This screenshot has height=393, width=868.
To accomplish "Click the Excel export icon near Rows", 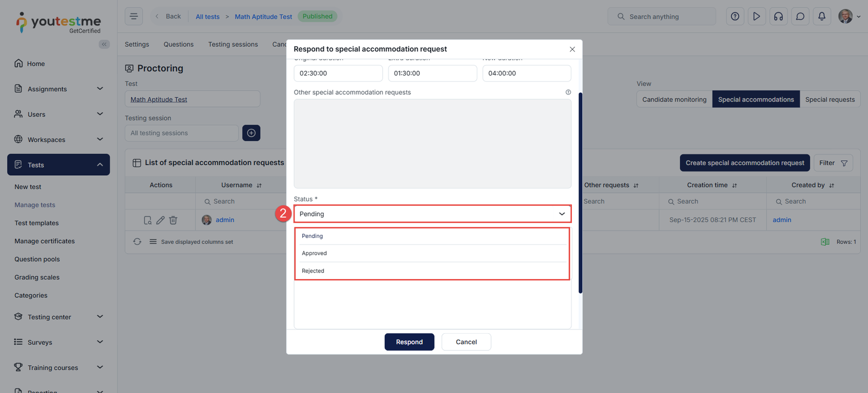I will click(x=825, y=242).
